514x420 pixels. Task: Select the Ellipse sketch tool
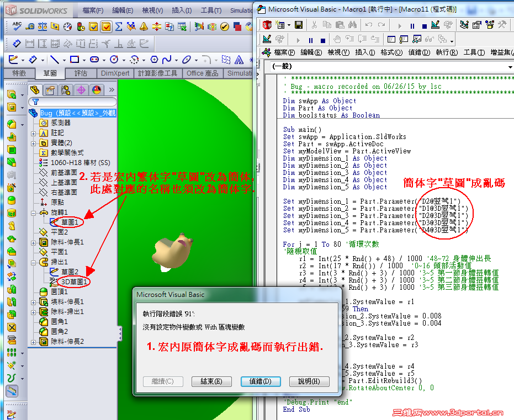[x=187, y=60]
